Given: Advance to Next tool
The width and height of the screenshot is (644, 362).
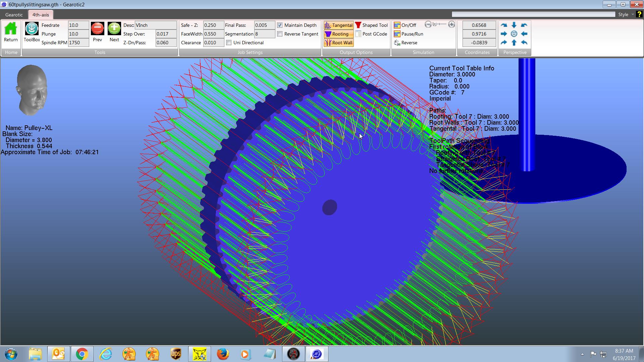Looking at the screenshot, I should [x=114, y=29].
